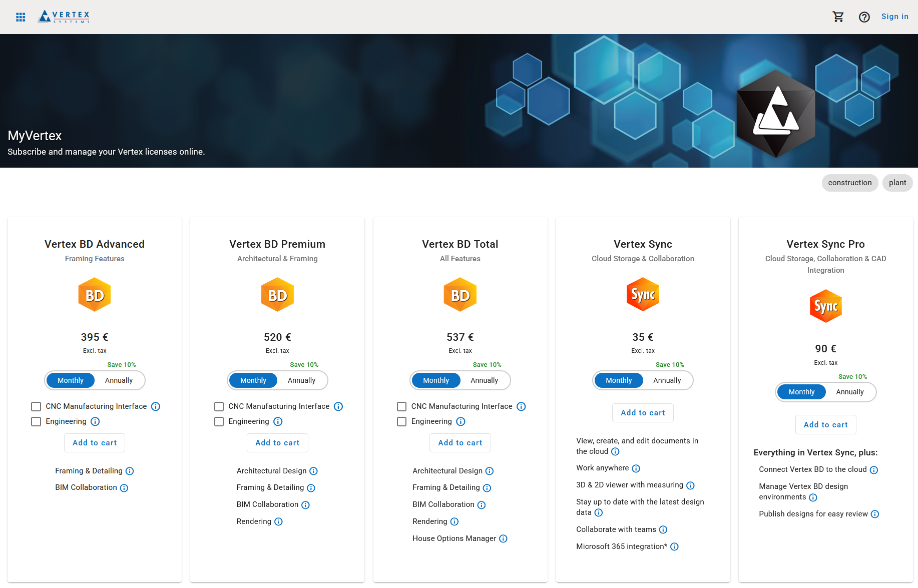Show info for House Options Manager

coord(503,538)
